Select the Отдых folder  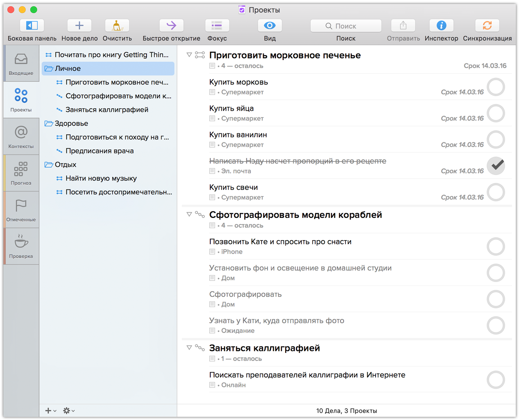[108, 165]
